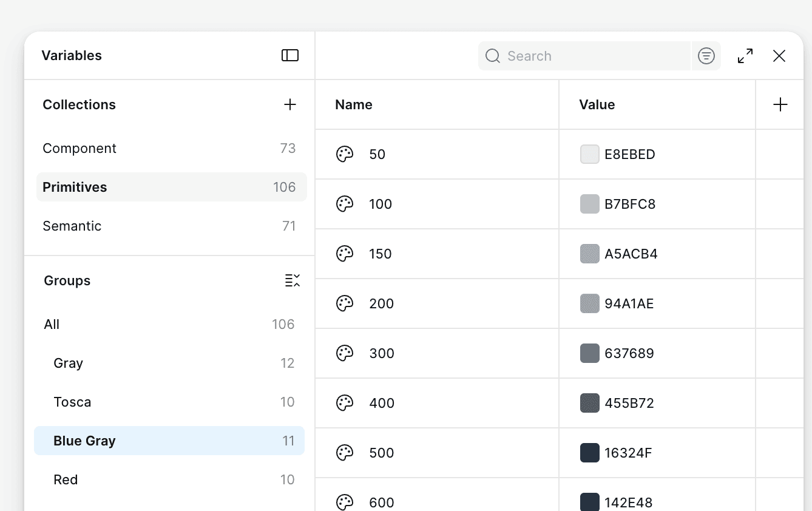The width and height of the screenshot is (812, 511).
Task: Click the hex value 16324F
Action: click(x=628, y=453)
